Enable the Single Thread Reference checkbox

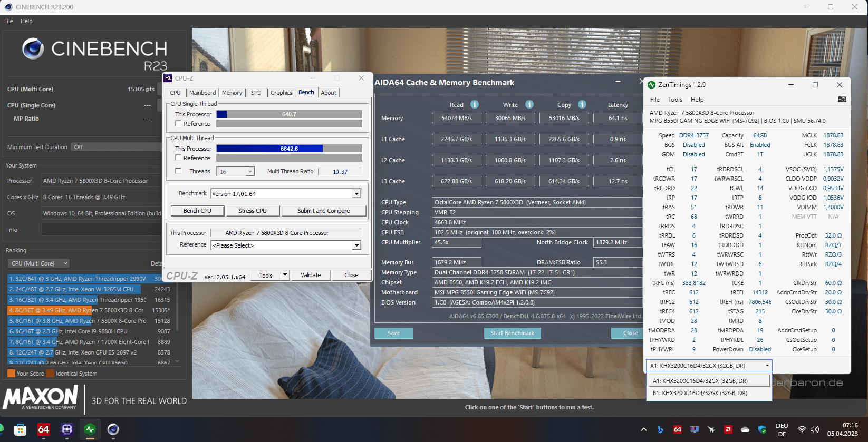coord(178,123)
